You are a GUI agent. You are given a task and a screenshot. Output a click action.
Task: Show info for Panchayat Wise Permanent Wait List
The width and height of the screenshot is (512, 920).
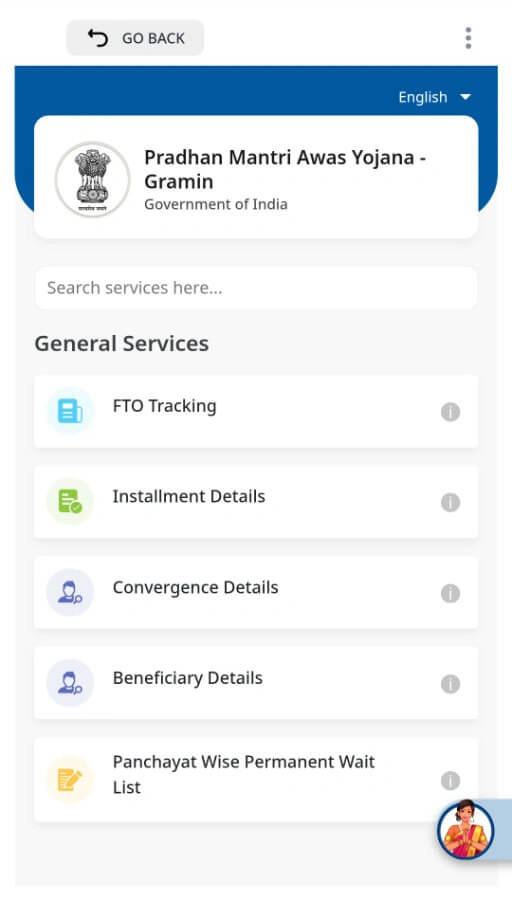(x=450, y=780)
